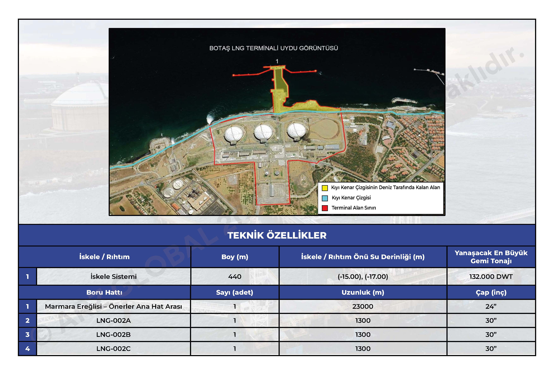Click the "Çap (inç)" sub-header
Screen dimensions: 554x392
click(x=491, y=293)
